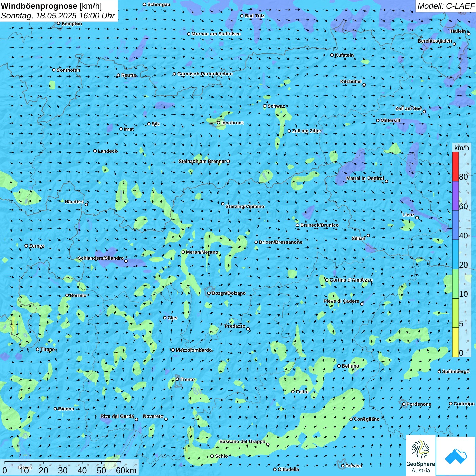Screen dimensions: 476x476
Task: Click the Matrei in Osttirol label
Action: 365,178
